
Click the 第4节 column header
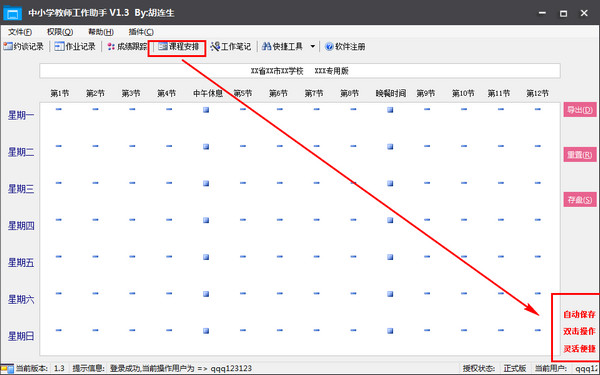166,93
